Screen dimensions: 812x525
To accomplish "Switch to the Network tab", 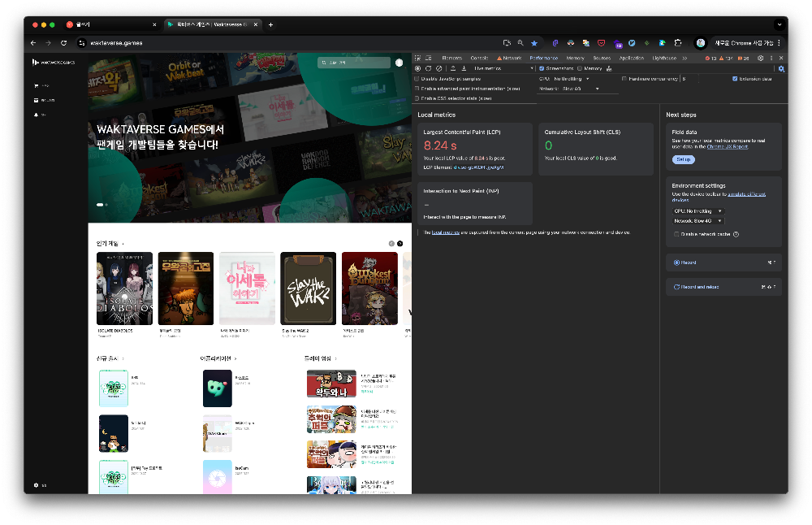I will pos(509,58).
